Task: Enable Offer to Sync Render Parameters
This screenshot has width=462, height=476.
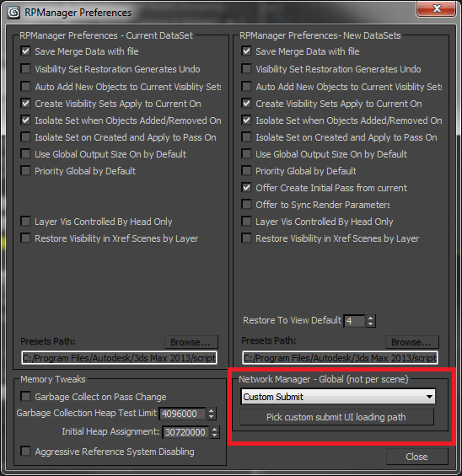Action: [x=246, y=205]
